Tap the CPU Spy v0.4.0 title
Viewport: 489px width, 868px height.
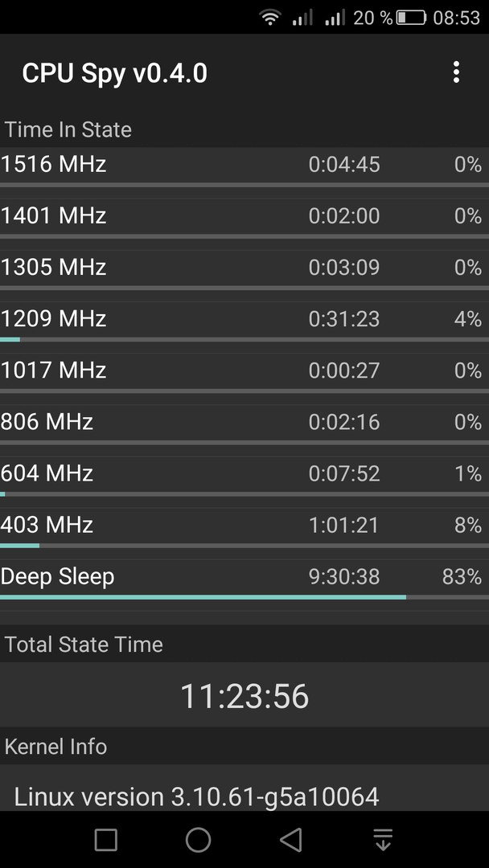[115, 74]
